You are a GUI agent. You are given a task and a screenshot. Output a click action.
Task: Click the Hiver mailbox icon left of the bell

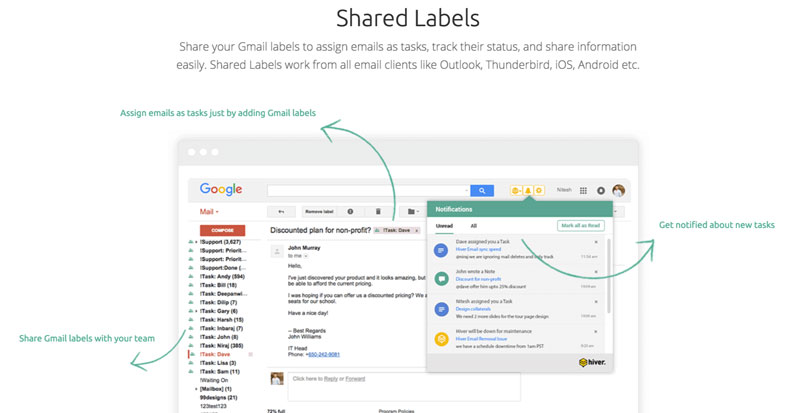point(516,190)
